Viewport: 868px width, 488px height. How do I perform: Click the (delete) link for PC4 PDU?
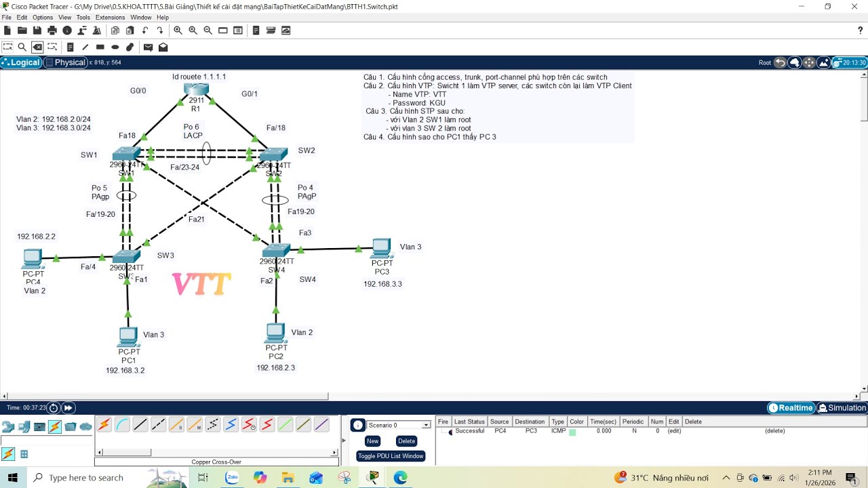pos(774,431)
